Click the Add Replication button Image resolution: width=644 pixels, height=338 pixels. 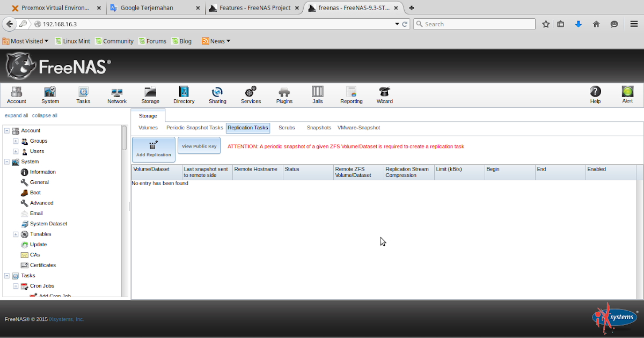(153, 150)
